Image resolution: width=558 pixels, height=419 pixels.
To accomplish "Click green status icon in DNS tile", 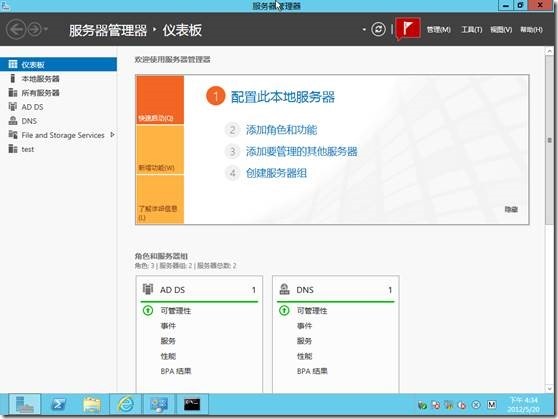I will (284, 310).
